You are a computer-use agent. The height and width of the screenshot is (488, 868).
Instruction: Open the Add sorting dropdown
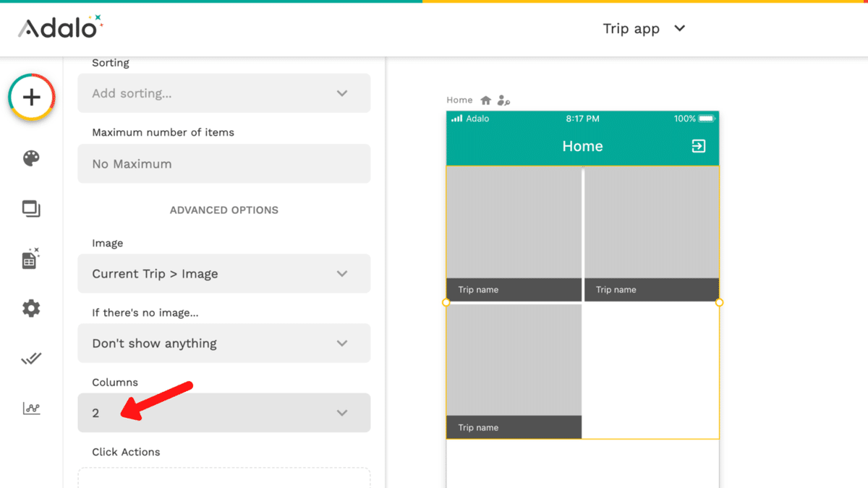pos(224,93)
